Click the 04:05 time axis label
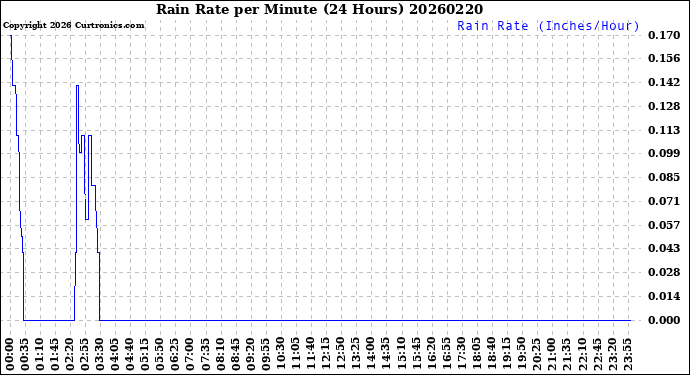 coord(115,355)
